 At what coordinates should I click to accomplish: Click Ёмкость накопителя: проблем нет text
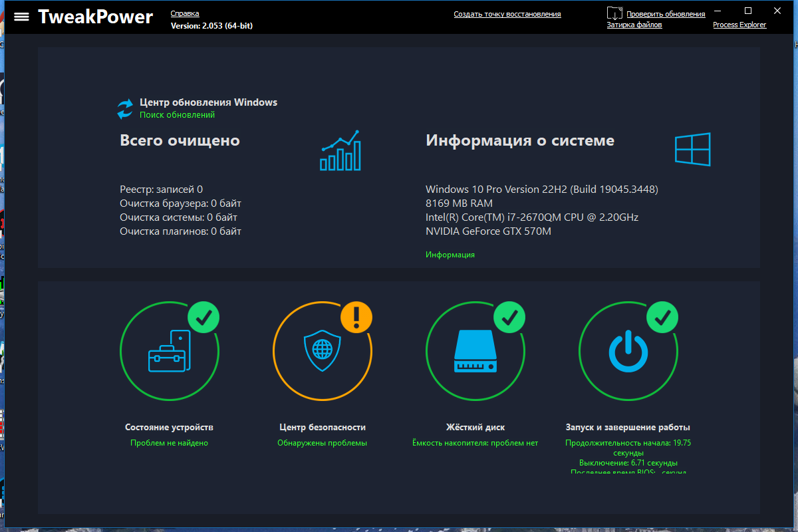(475, 443)
